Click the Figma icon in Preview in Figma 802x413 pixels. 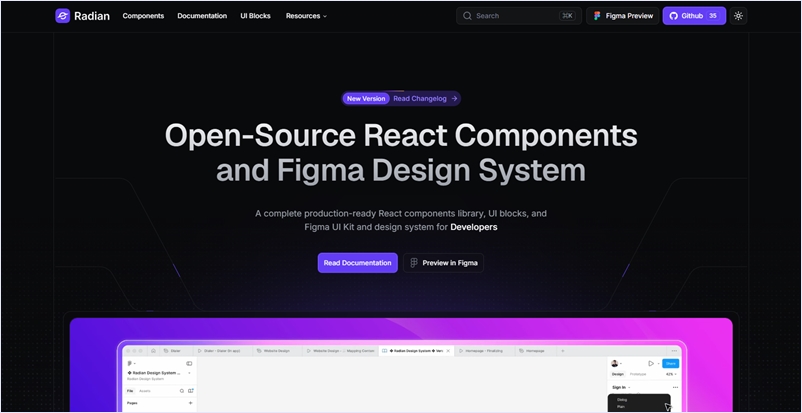pos(414,263)
